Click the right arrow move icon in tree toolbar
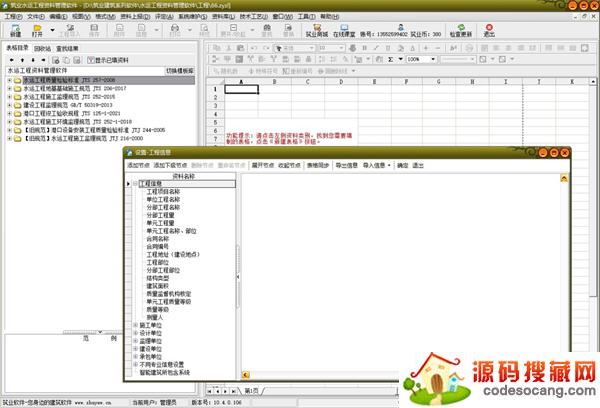The width and height of the screenshot is (600, 408). tap(44, 60)
